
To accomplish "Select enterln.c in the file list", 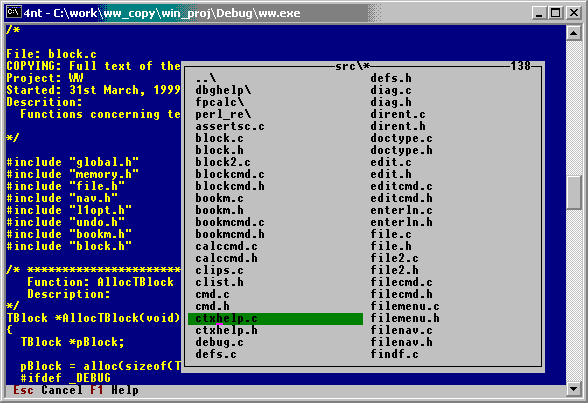I will click(402, 210).
